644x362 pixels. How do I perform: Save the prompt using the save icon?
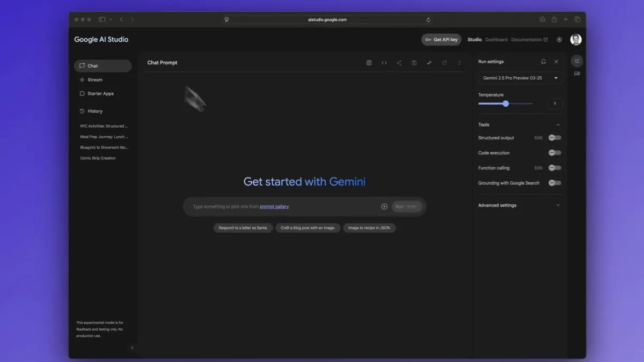pos(414,63)
